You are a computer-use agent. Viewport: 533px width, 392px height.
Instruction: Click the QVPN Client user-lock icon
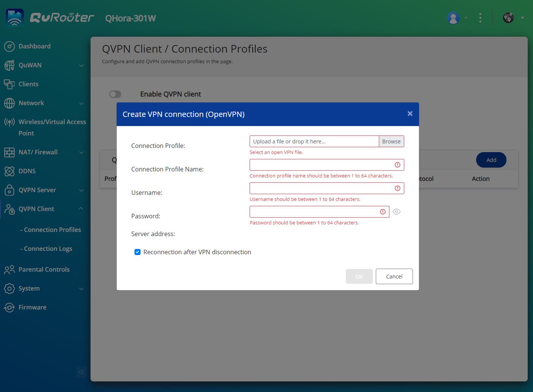tap(9, 209)
